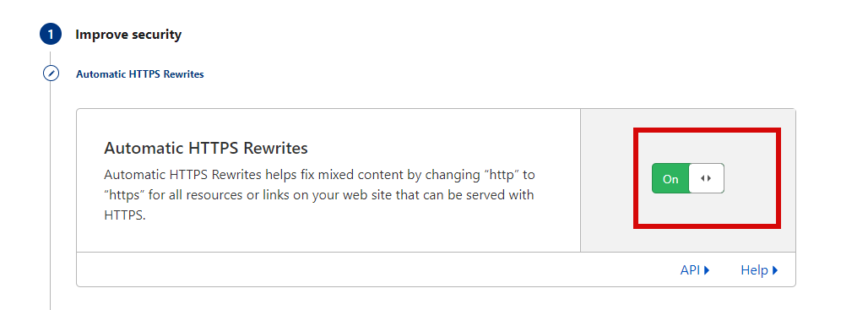Click the quoted "http" text in the description
This screenshot has width=868, height=310.
[x=502, y=176]
